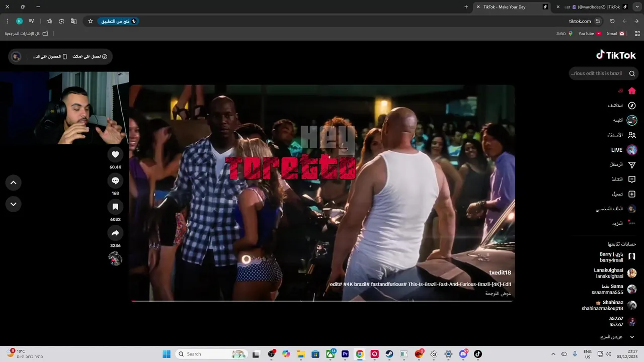Open Discord from the taskbar

click(x=463, y=354)
